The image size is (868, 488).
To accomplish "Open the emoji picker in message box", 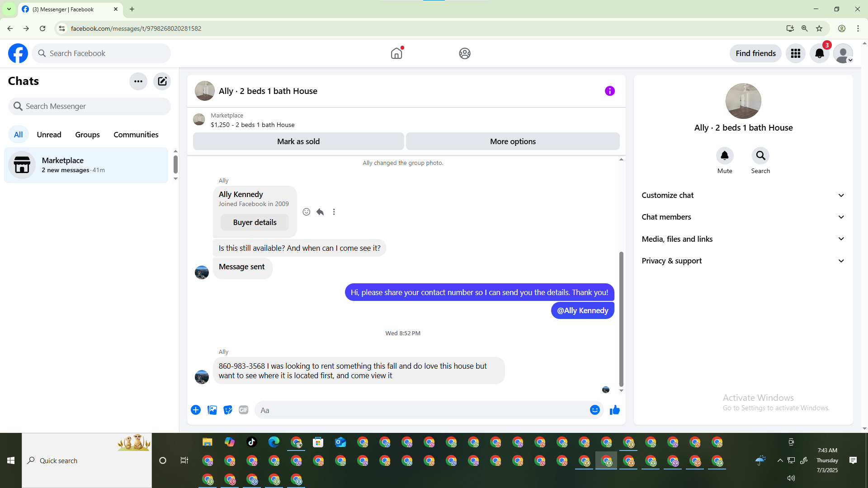I will [594, 410].
